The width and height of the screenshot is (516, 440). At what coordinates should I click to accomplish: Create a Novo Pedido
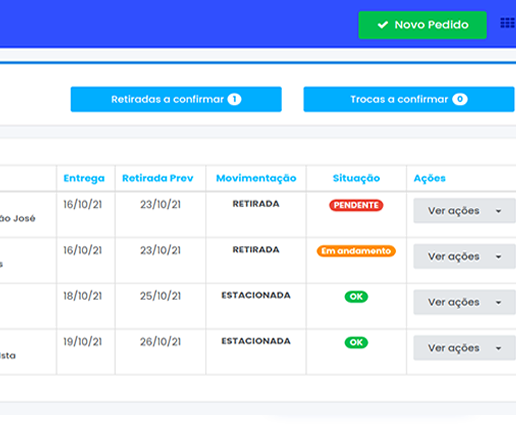point(422,25)
